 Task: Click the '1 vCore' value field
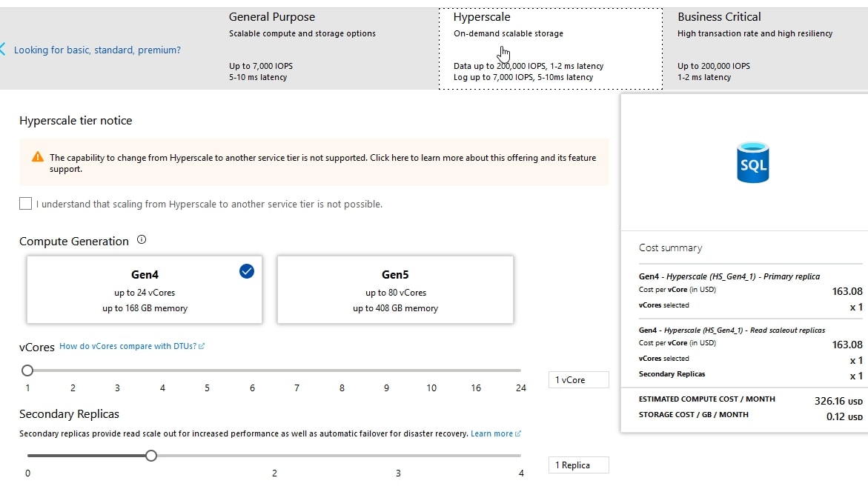coord(578,380)
